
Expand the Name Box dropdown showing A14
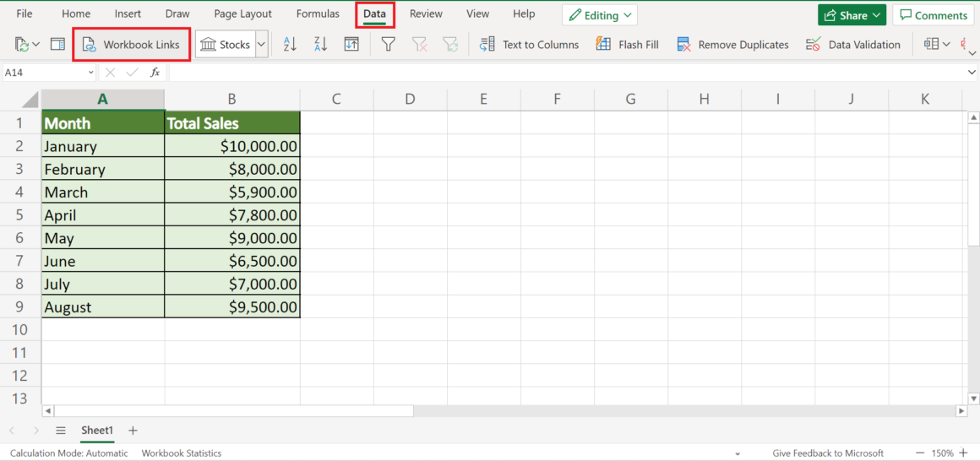point(90,73)
